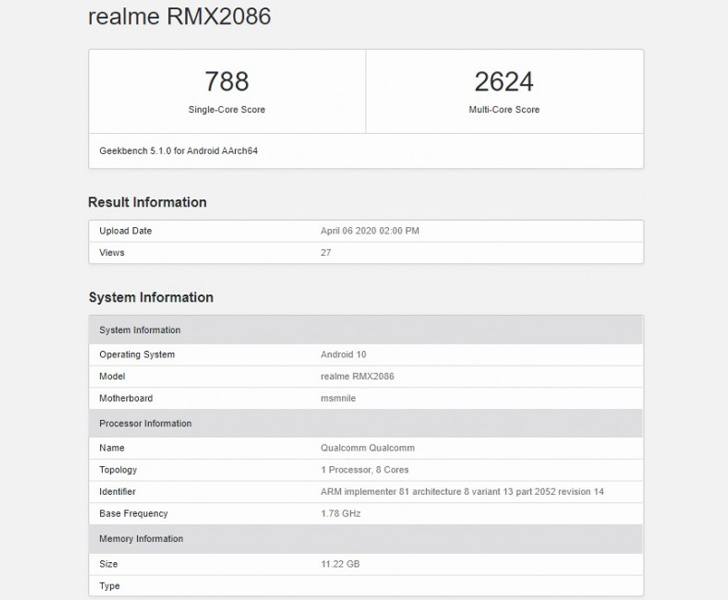
Task: Select the 1 Processor, 8 Cores value
Action: click(364, 470)
